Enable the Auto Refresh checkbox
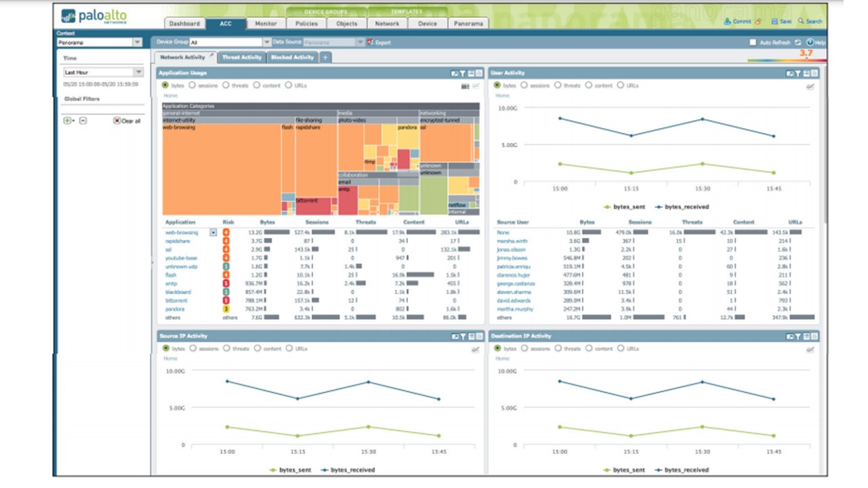Image resolution: width=868 pixels, height=488 pixels. (x=753, y=42)
